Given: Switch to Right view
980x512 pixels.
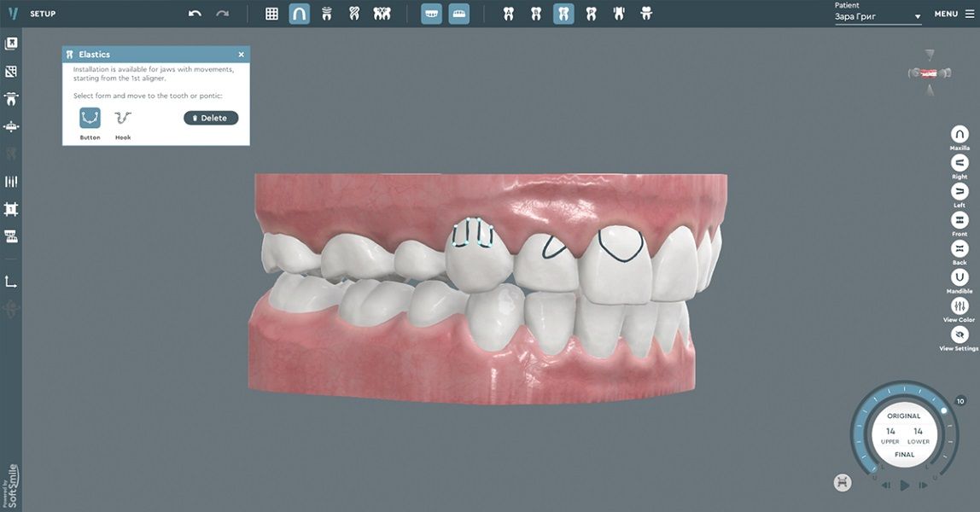Looking at the screenshot, I should (x=960, y=163).
